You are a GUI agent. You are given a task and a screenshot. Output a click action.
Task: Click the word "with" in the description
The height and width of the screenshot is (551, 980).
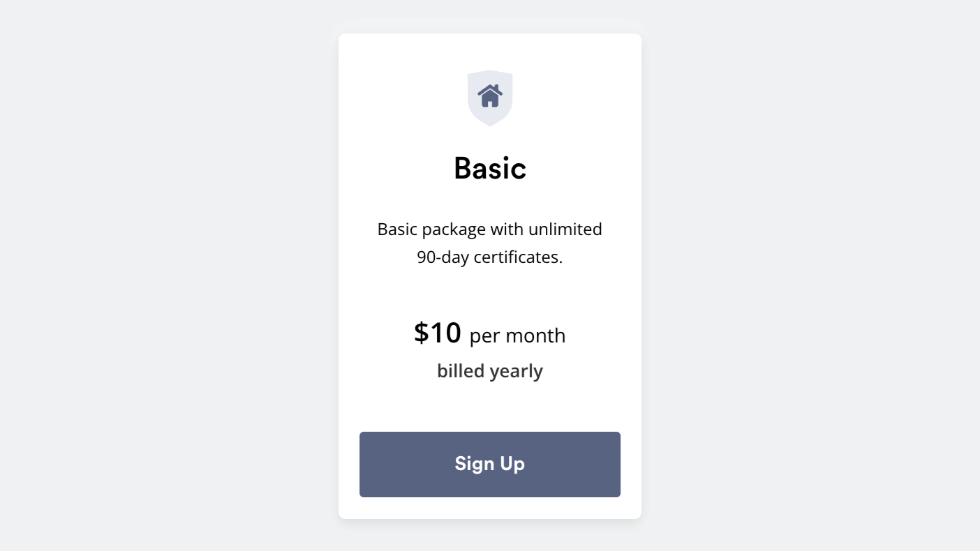[x=507, y=229]
